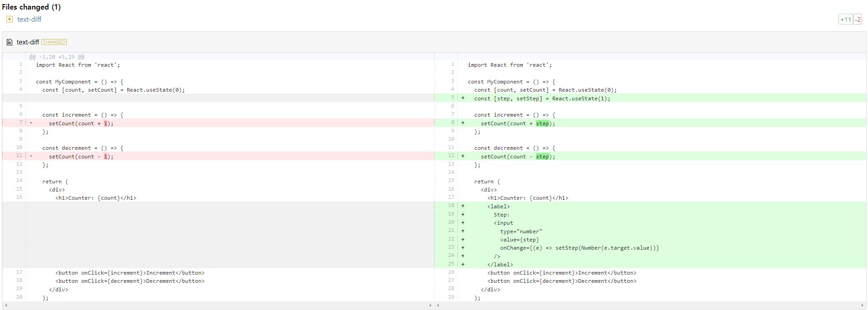Click the left pane horizontal scrollbar track
Screen dimensions: 868x310
pos(218,305)
